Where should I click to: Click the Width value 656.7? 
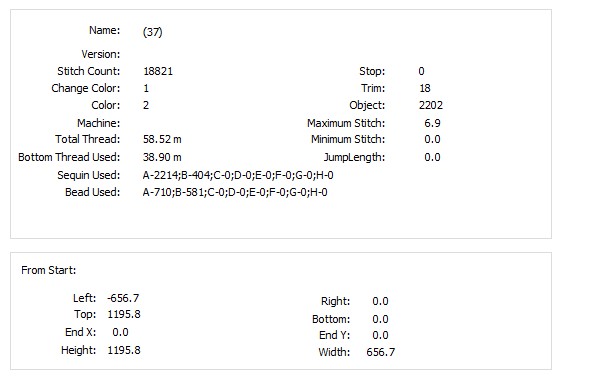[x=381, y=352]
